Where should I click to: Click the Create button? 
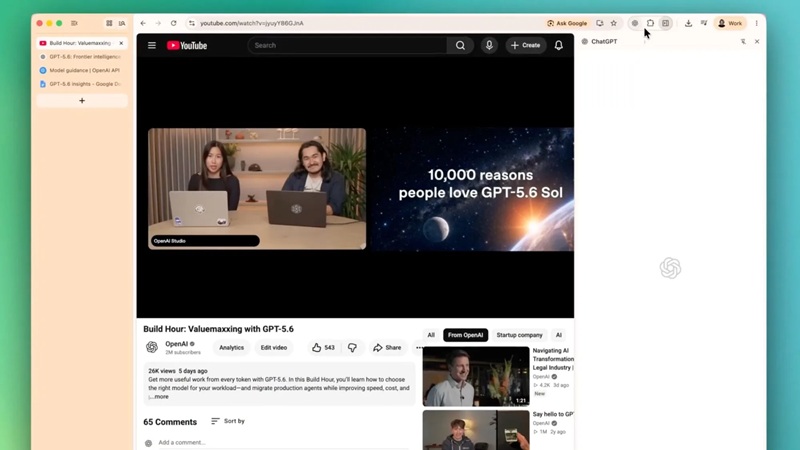coord(526,45)
